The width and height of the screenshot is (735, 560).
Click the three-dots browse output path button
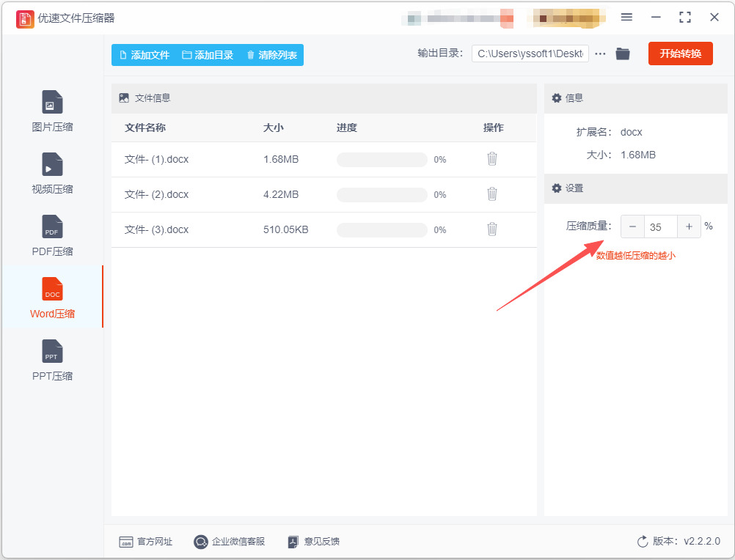click(600, 54)
